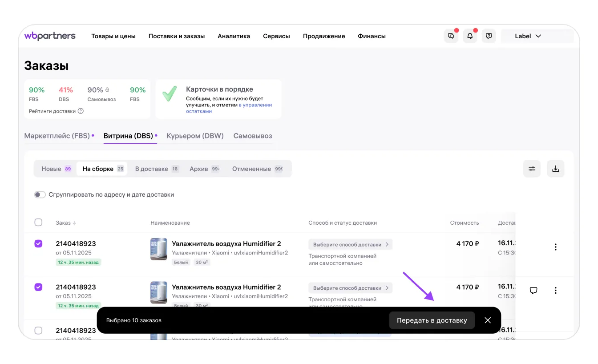
Task: Open the three-dot menu for the first order
Action: (555, 247)
